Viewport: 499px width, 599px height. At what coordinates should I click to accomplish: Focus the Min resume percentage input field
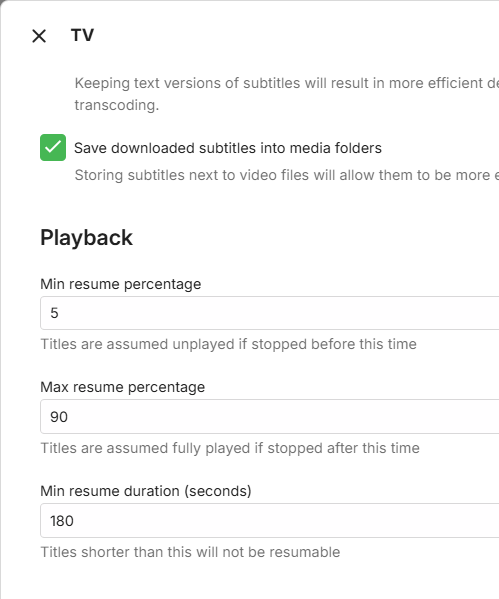[270, 313]
